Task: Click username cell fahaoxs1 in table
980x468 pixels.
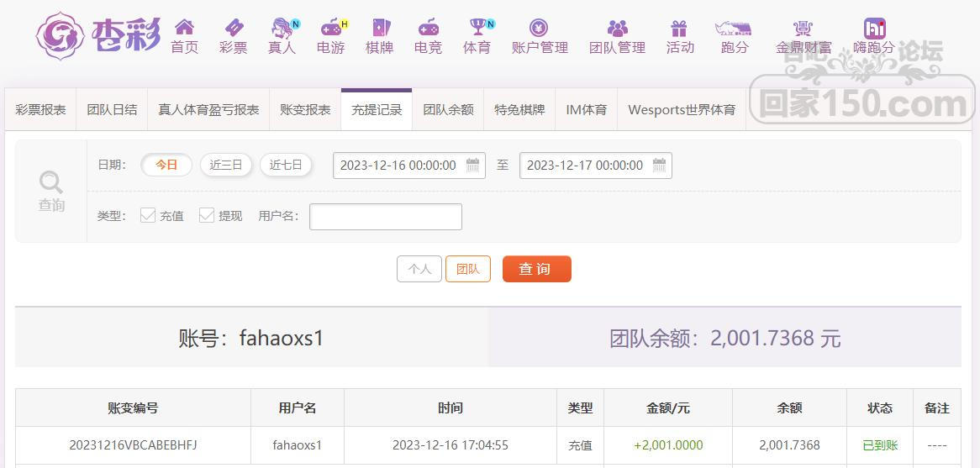Action: pos(298,445)
